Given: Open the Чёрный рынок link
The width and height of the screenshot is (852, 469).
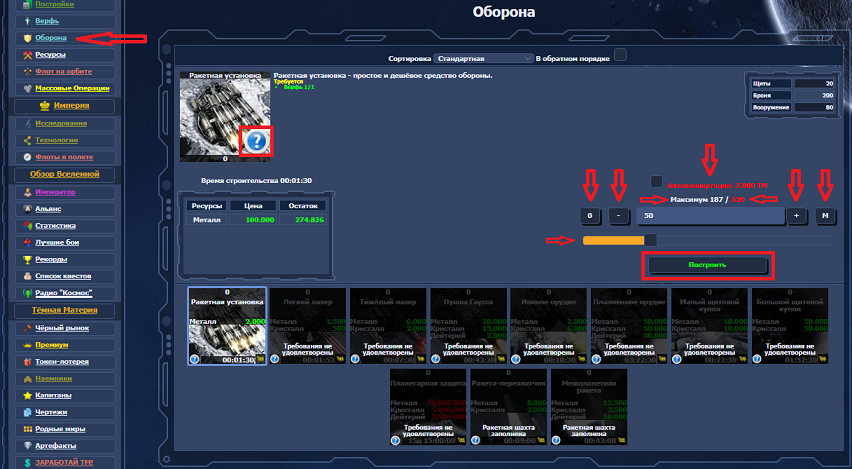Looking at the screenshot, I should [x=62, y=327].
